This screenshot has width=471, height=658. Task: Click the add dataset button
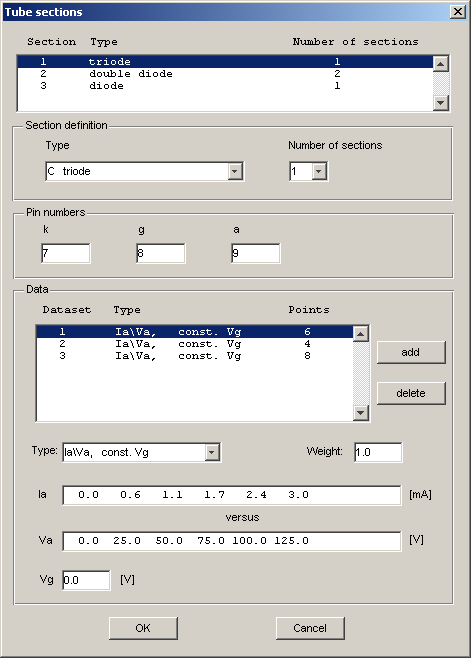pyautogui.click(x=411, y=352)
